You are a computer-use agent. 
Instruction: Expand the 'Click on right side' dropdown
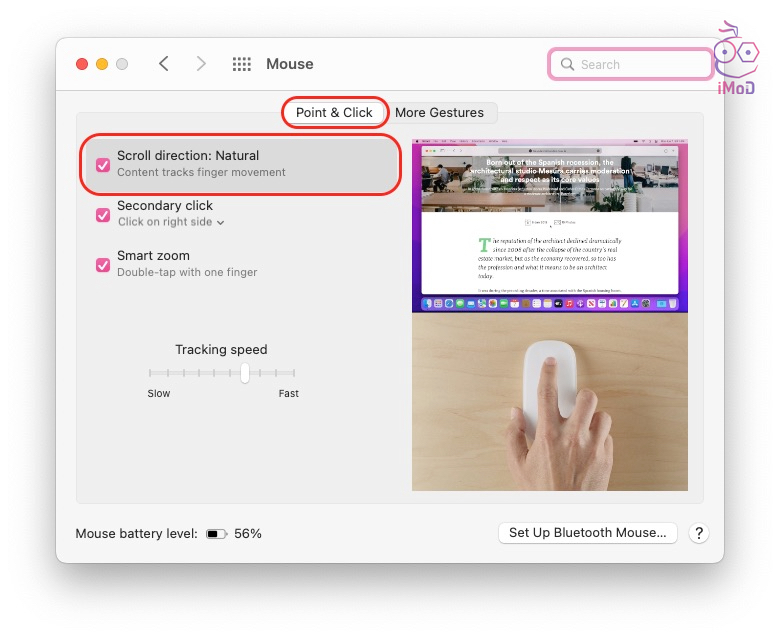pyautogui.click(x=171, y=222)
